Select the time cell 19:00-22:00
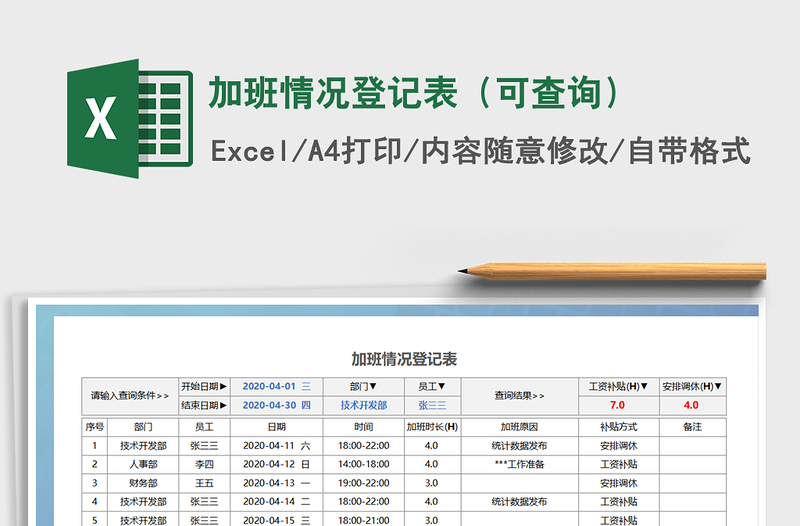800x526 pixels. coord(363,483)
